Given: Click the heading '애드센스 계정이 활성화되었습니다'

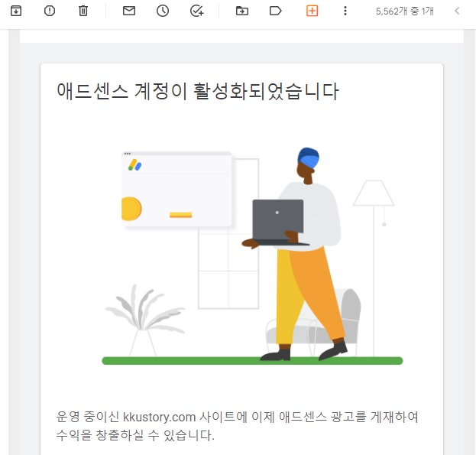Looking at the screenshot, I should (x=198, y=91).
